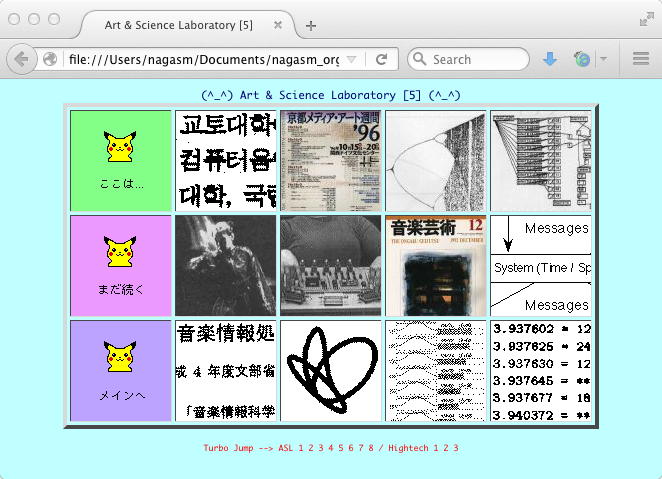Reload the page with the refresh icon
This screenshot has width=662, height=479.
coord(382,59)
